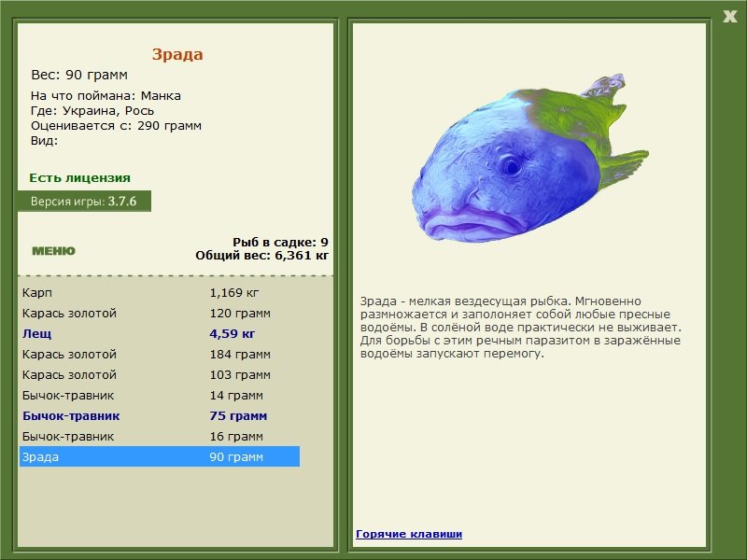
Task: Select the Карась золотой 120 грамм row
Action: [159, 313]
